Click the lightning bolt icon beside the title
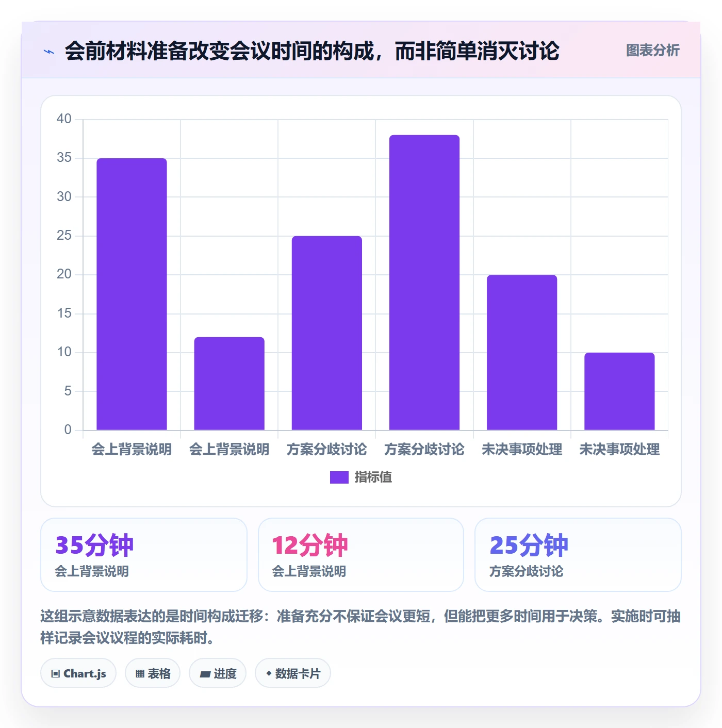The image size is (722, 728). [50, 52]
